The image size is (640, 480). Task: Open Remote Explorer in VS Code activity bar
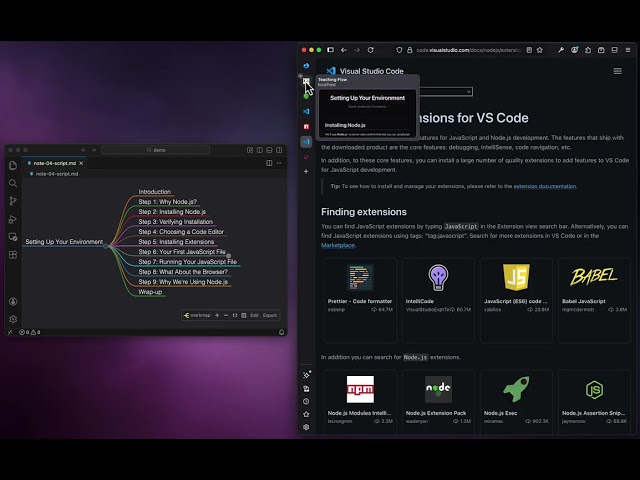[13, 237]
